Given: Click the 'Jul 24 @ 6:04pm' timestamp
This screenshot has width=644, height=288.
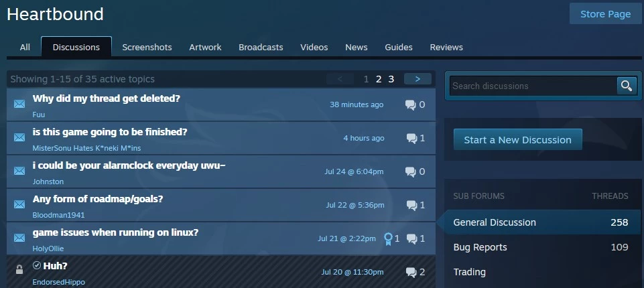Looking at the screenshot, I should pos(354,171).
